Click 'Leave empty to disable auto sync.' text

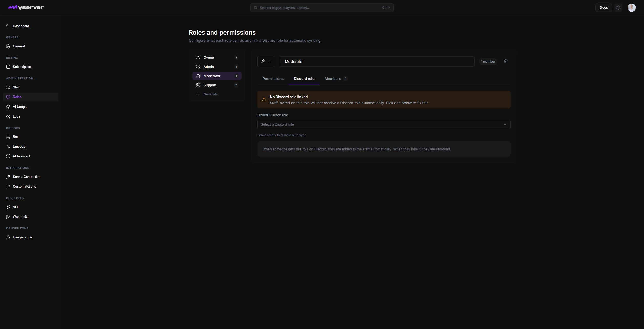tap(282, 135)
